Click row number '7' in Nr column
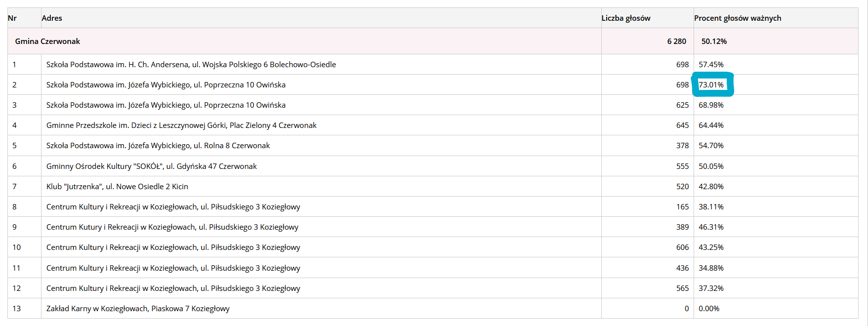This screenshot has height=326, width=868. (14, 187)
